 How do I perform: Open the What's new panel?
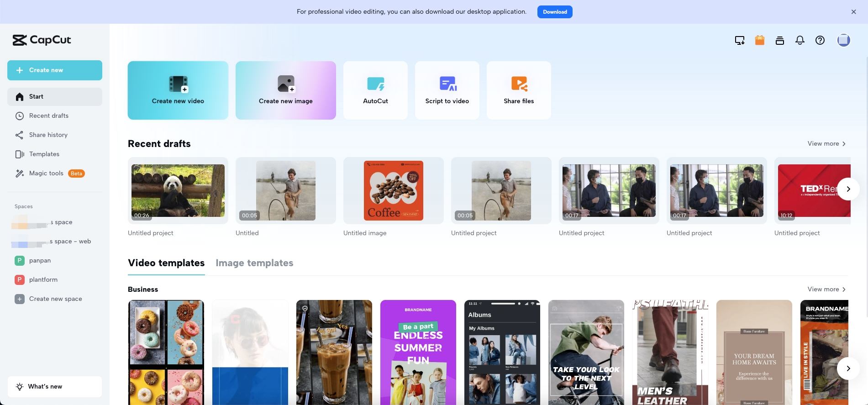pos(55,387)
